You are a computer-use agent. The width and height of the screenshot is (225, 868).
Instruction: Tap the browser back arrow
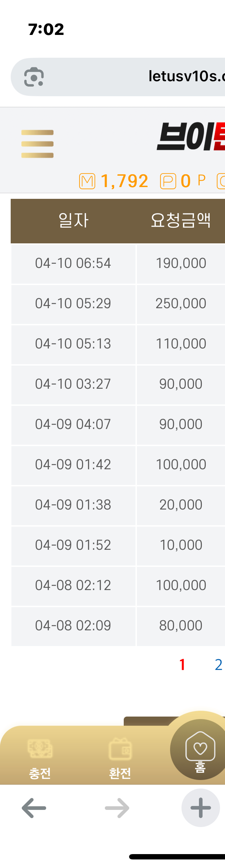pos(34,808)
